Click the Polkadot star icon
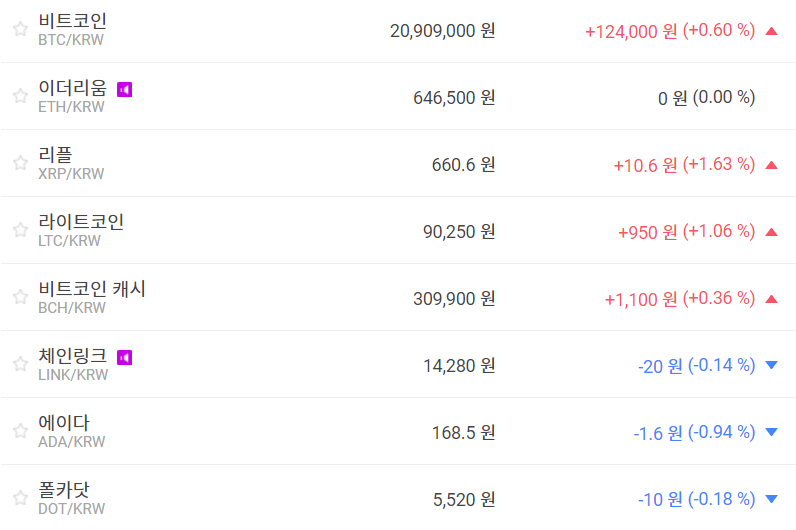The image size is (796, 530). 20,498
